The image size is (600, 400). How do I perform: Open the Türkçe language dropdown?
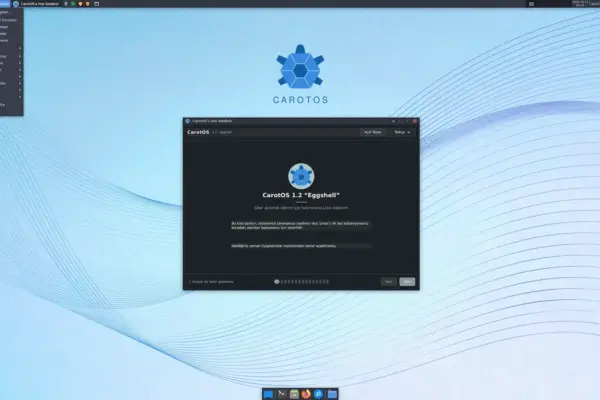pos(402,132)
